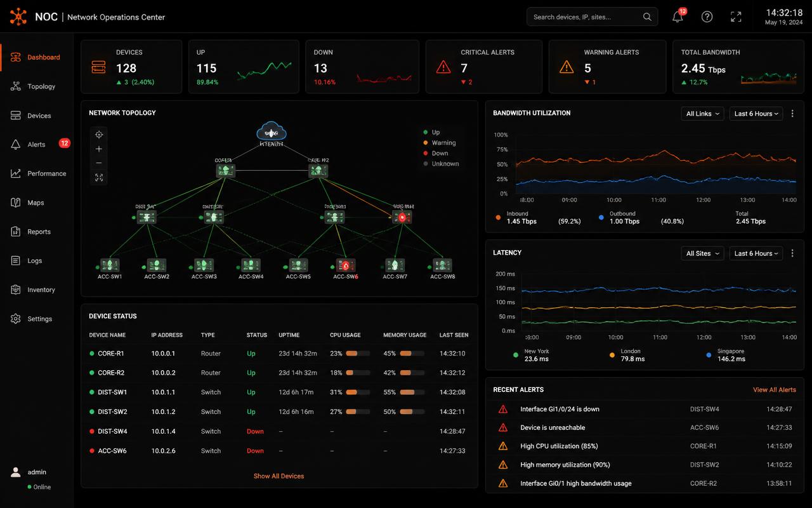The width and height of the screenshot is (812, 508).
Task: Click the Critical Alerts red triangle icon
Action: [443, 67]
